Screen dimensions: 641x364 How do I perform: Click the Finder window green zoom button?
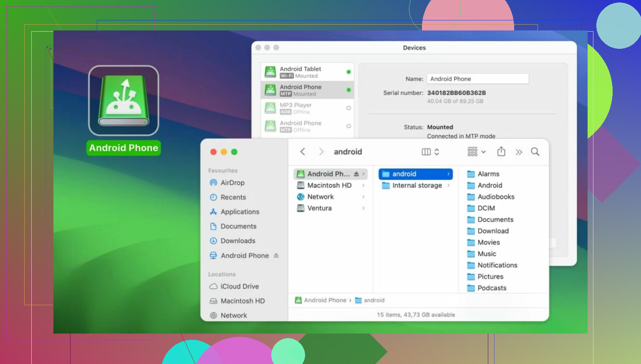click(x=234, y=152)
